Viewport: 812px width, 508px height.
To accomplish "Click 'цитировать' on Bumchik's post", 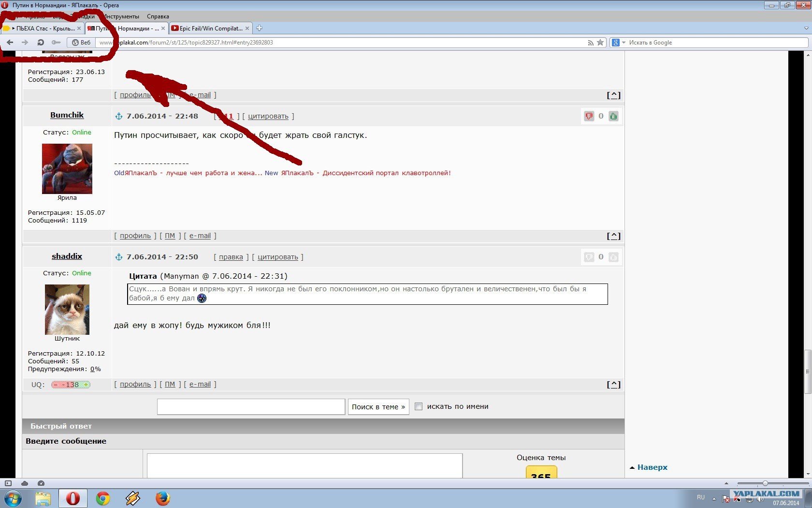I will coord(268,116).
